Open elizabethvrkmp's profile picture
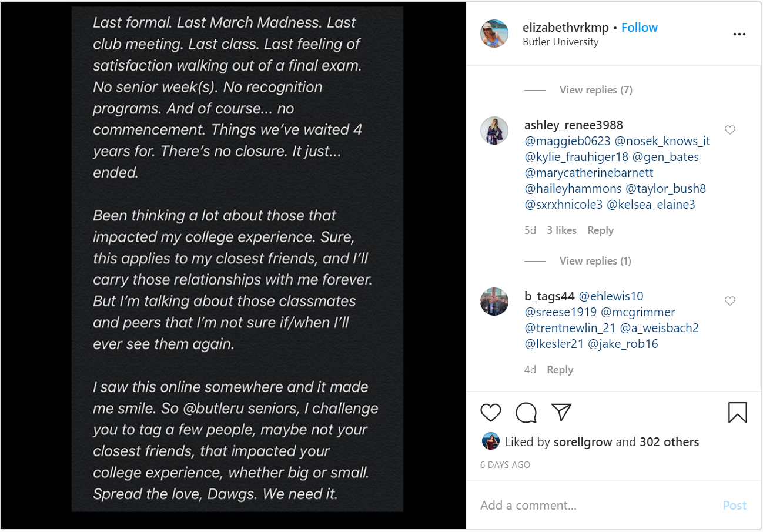The image size is (763, 532). (x=494, y=34)
